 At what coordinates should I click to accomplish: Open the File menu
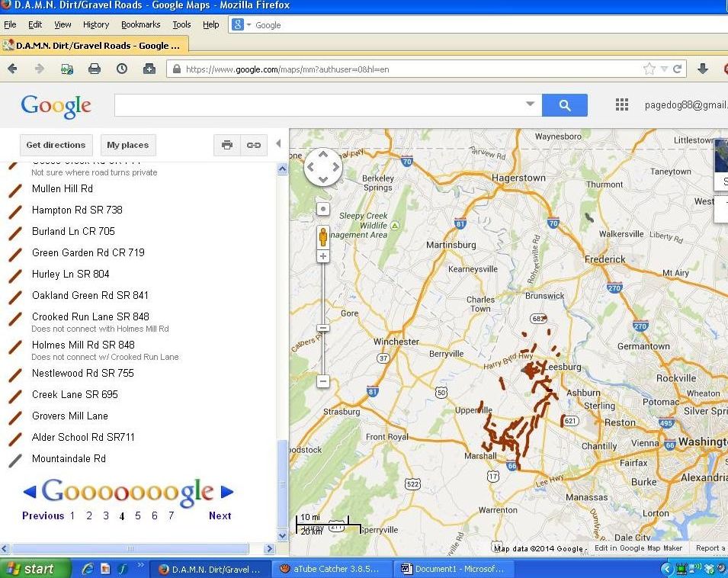click(x=10, y=24)
